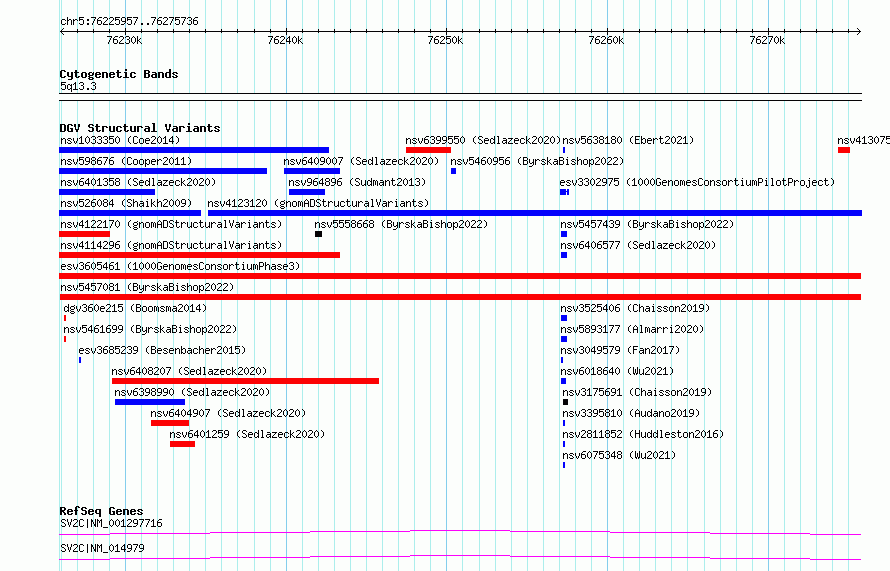The width and height of the screenshot is (890, 571).
Task: Click the red variant bar under nsv413075
Action: (x=843, y=150)
